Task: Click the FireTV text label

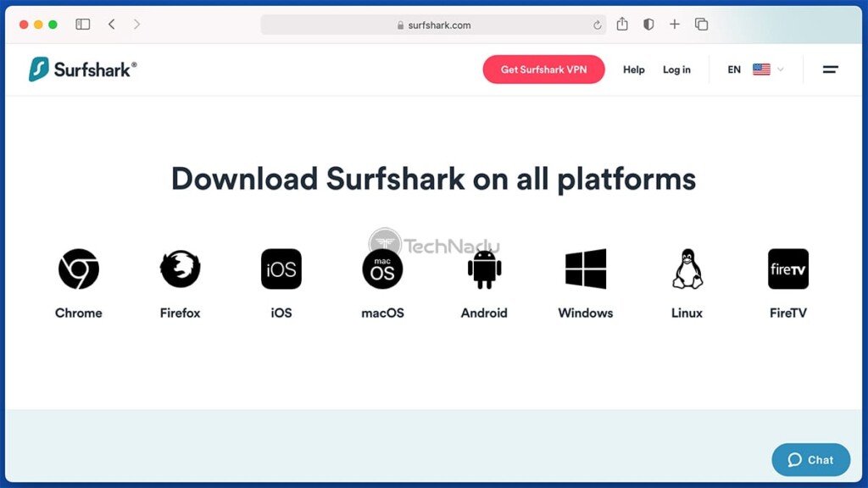Action: click(x=788, y=313)
